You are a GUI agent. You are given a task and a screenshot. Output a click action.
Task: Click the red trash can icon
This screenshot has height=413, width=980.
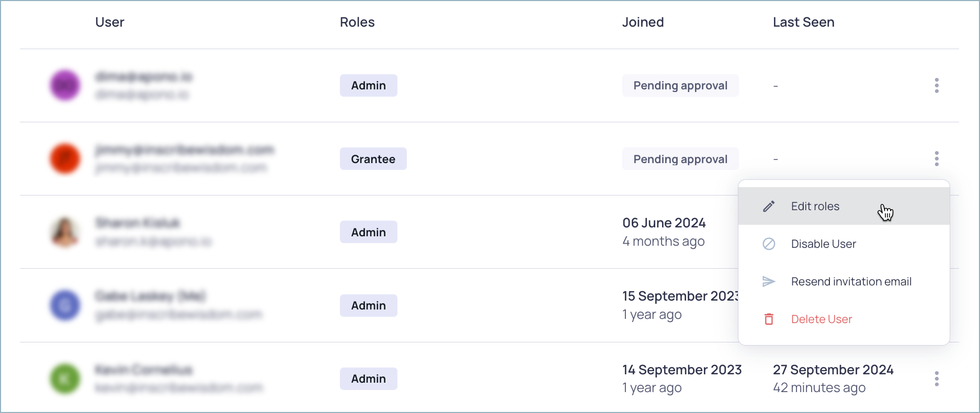pyautogui.click(x=769, y=319)
